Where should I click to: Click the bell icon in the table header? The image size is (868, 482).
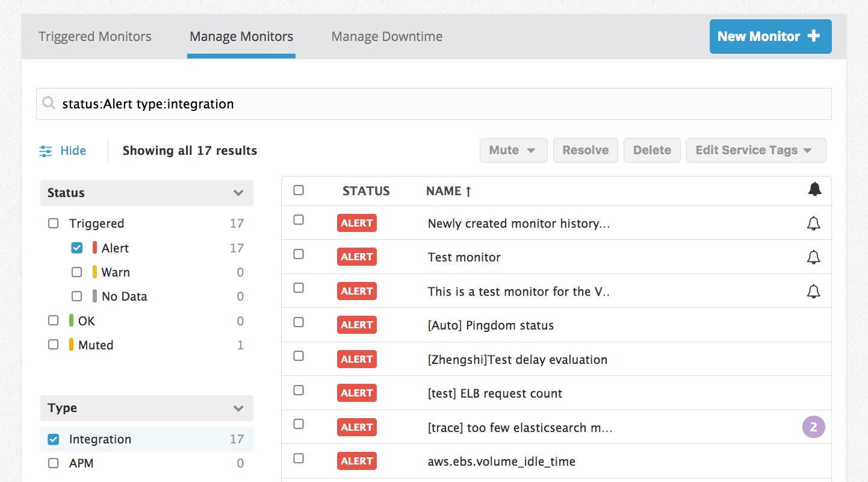coord(814,189)
